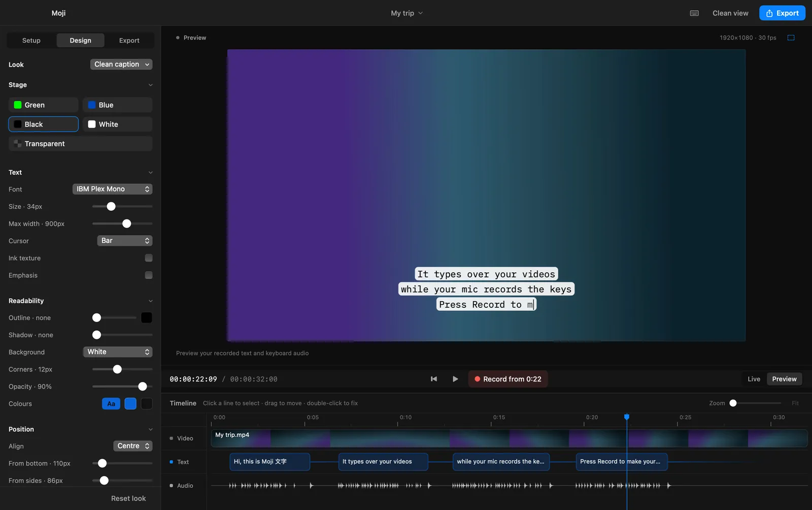Open the IBM Plex Mono font dropdown
The width and height of the screenshot is (812, 510).
(112, 189)
